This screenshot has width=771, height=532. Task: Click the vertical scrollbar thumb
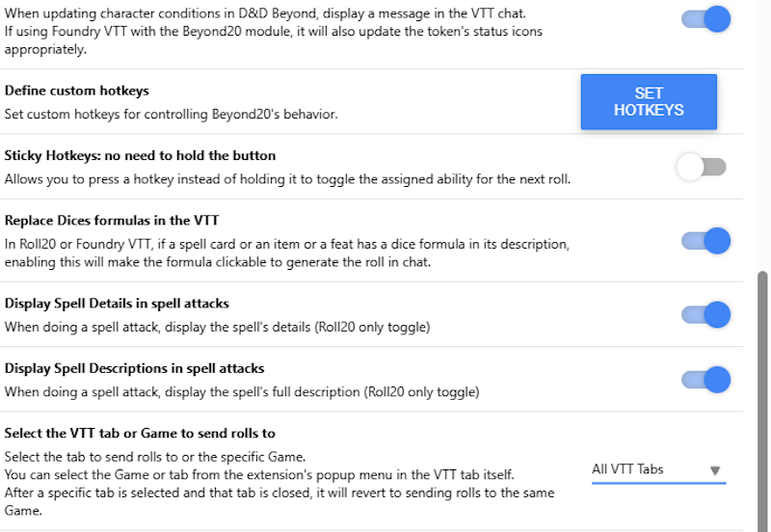point(761,395)
